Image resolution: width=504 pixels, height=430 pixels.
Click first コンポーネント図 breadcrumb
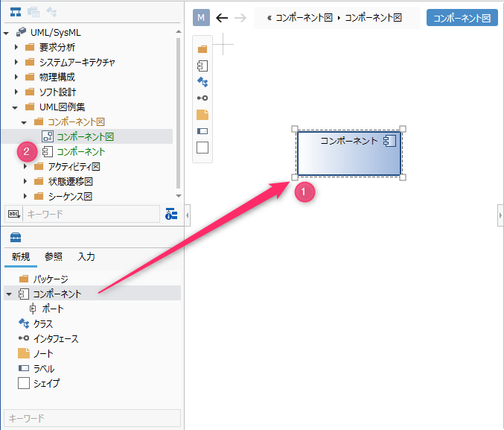click(304, 18)
